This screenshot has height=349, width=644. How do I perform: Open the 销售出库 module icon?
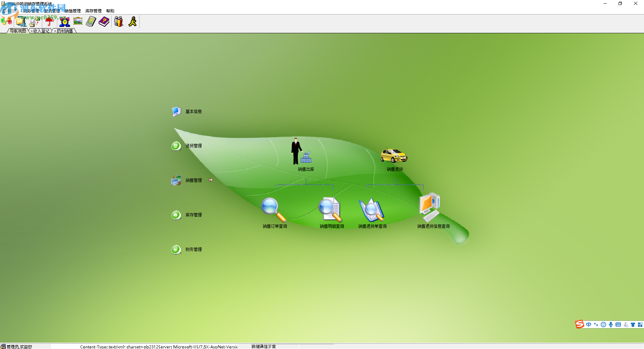302,151
